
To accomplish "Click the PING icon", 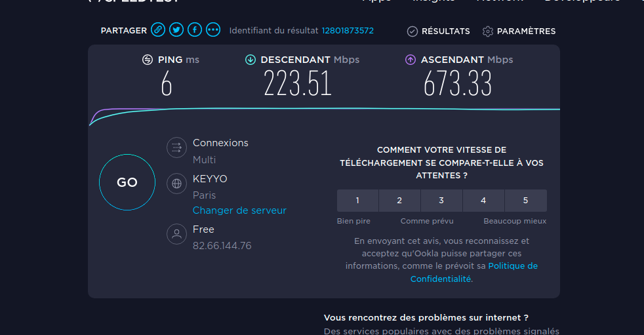I will coord(148,60).
